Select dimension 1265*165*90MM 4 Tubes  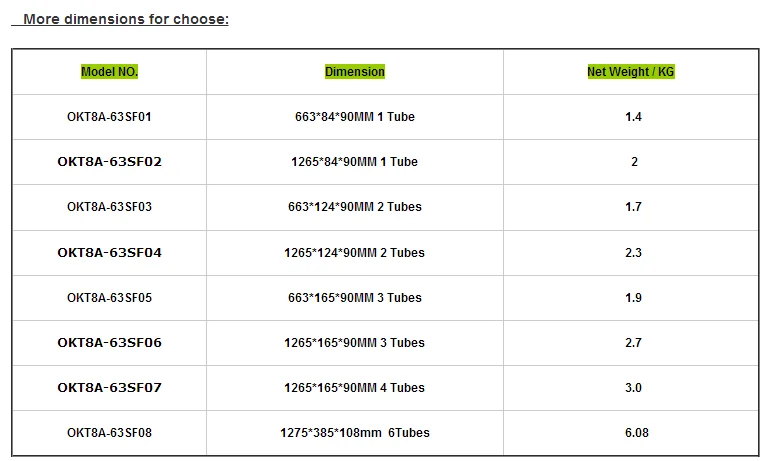pyautogui.click(x=355, y=388)
